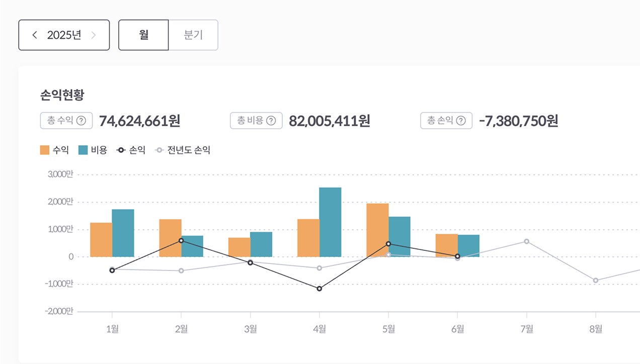
Task: Toggle the 비용 legend teal swatch
Action: point(84,150)
